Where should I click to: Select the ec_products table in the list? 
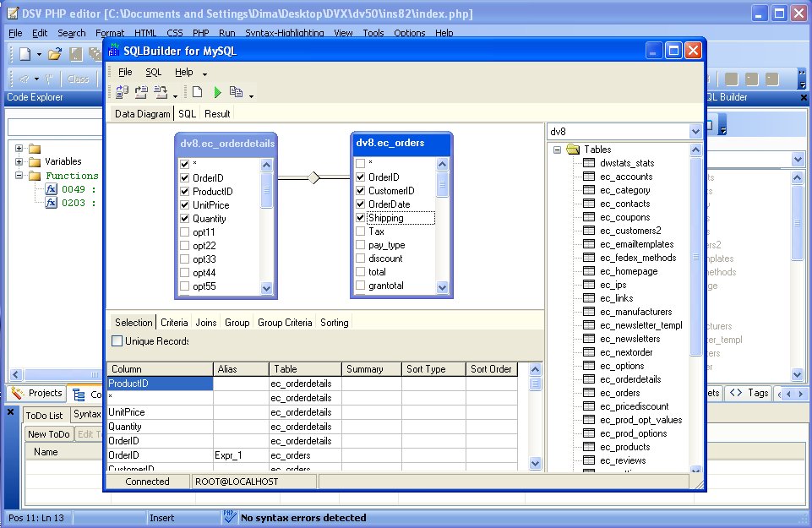click(624, 447)
